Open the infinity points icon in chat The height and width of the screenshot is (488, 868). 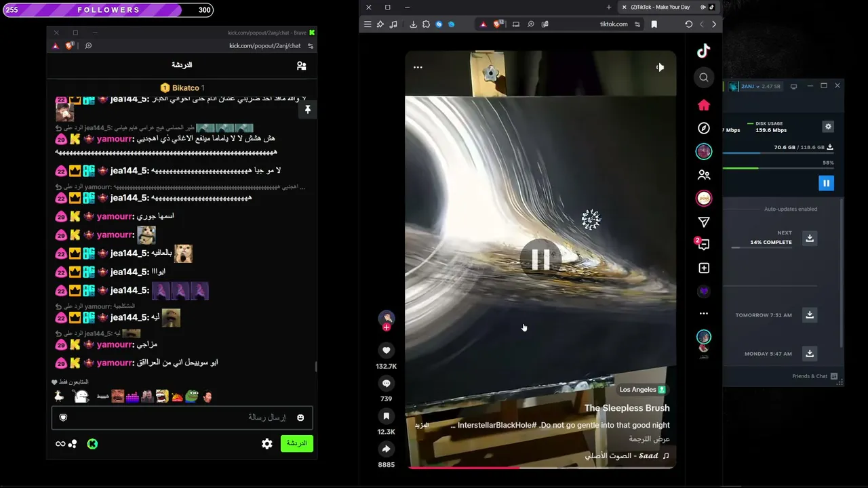pos(60,444)
